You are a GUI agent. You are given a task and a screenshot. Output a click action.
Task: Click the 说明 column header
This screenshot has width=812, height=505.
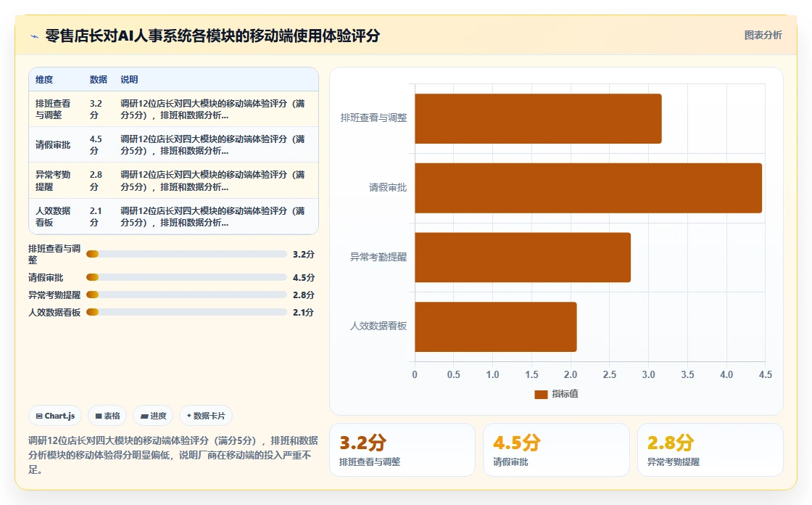click(x=130, y=79)
